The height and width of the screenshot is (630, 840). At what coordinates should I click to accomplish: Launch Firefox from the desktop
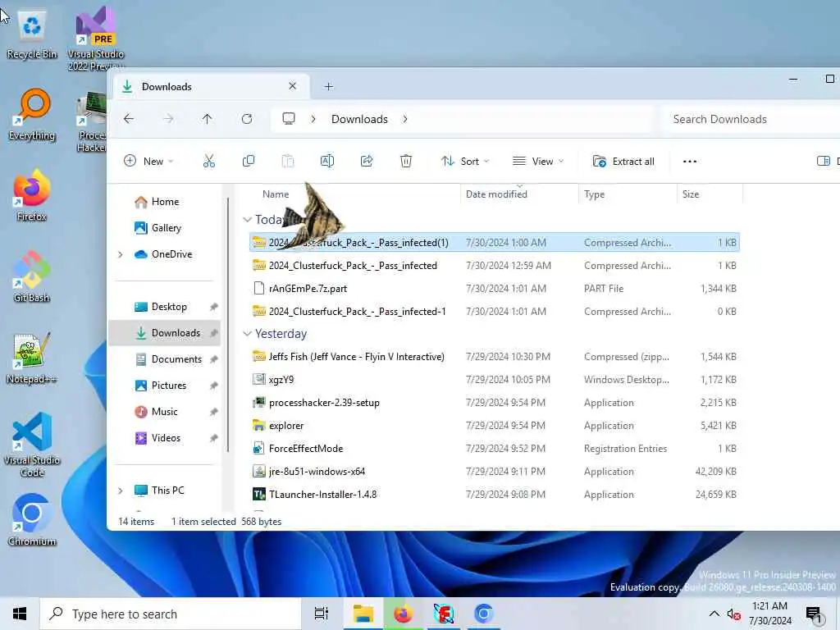[x=32, y=195]
